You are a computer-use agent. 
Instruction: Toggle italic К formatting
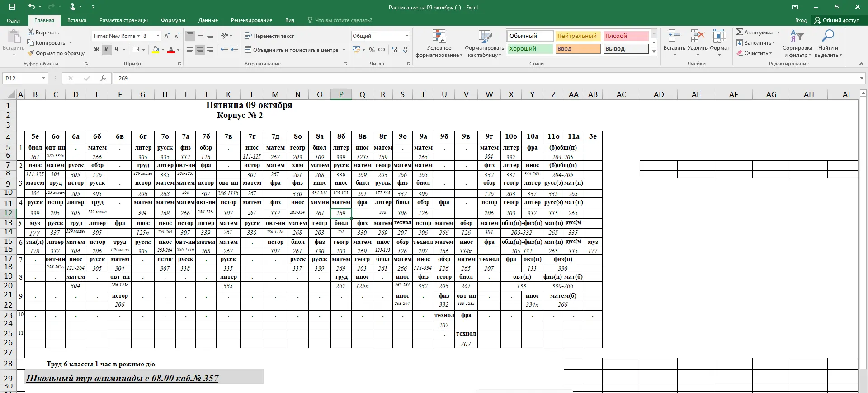[106, 50]
